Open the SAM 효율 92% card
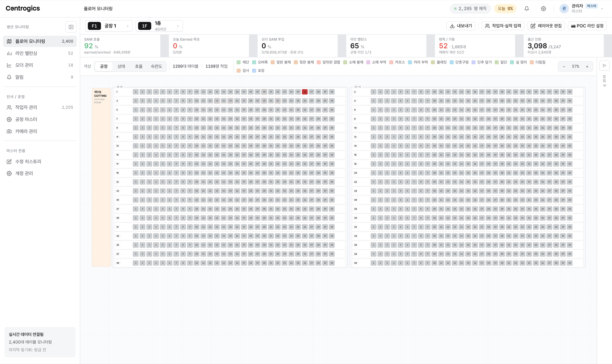 (x=120, y=46)
